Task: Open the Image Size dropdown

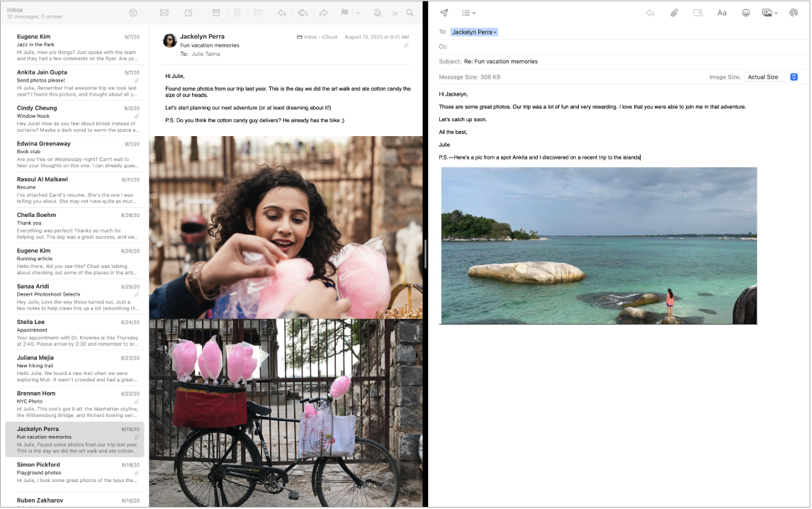Action: (x=771, y=77)
